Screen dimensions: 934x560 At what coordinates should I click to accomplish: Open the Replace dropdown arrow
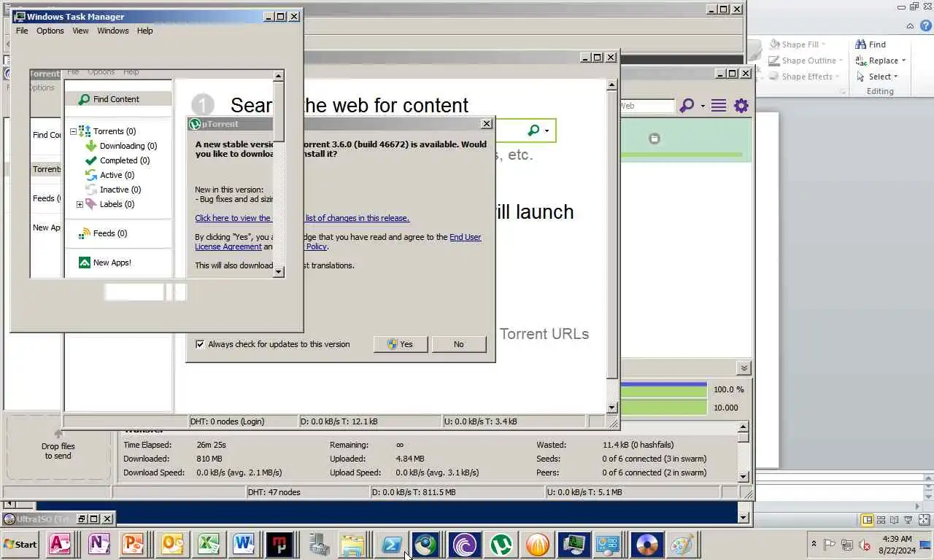(x=903, y=61)
